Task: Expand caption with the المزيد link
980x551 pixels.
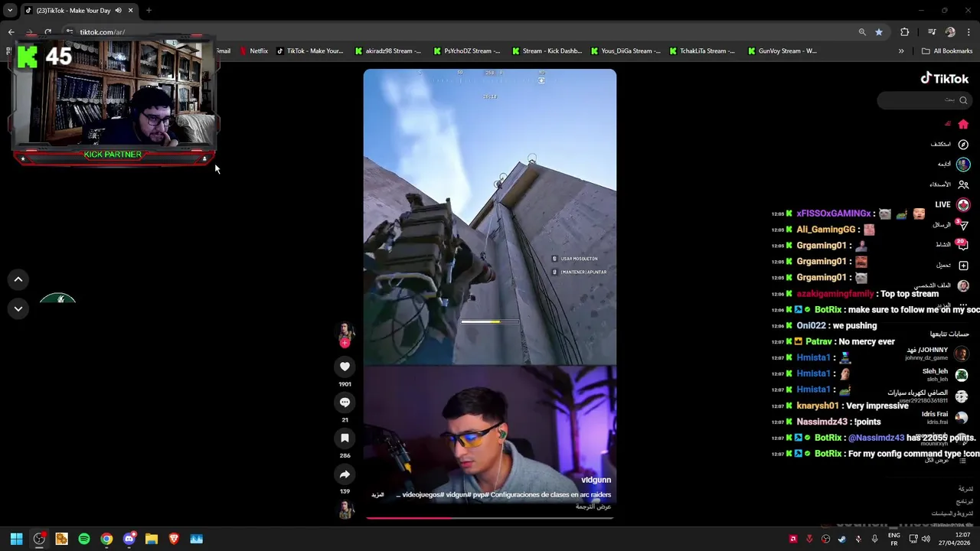Action: 377,495
